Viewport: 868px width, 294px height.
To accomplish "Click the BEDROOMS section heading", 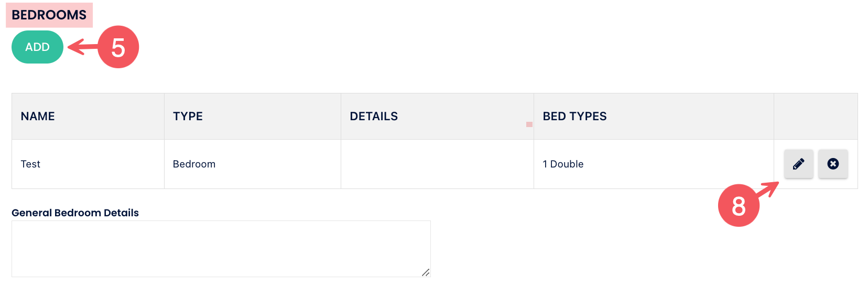I will (x=49, y=15).
